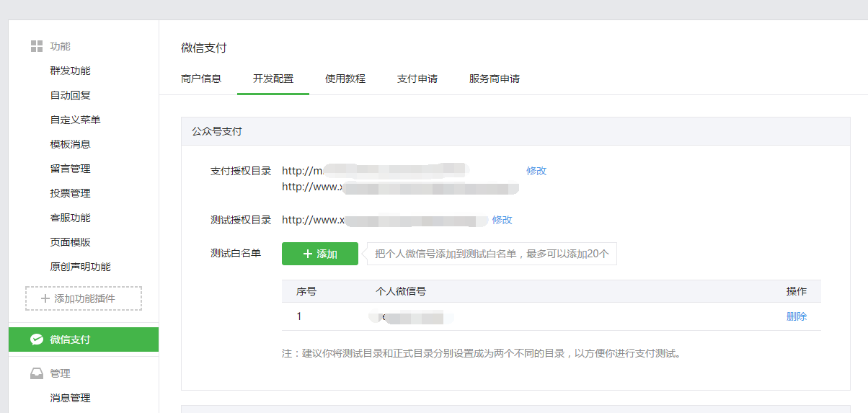Navigate to 客服功能 in the sidebar
Viewport: 868px width, 413px height.
[70, 218]
